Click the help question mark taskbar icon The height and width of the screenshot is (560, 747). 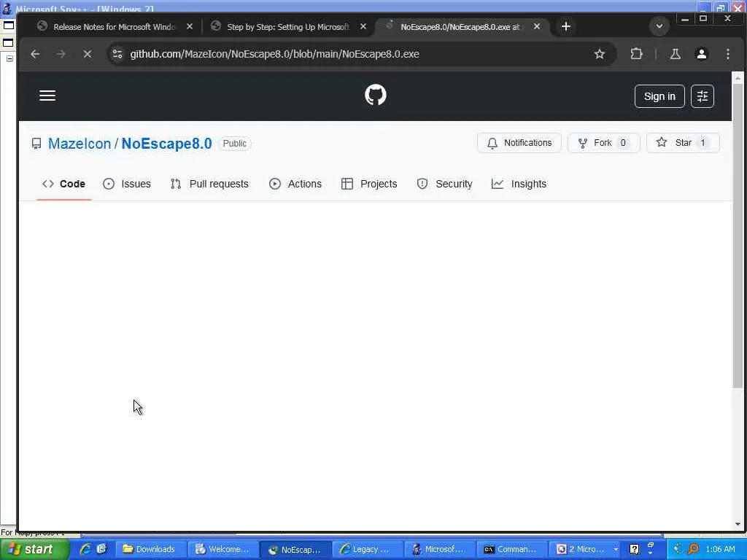coord(634,550)
